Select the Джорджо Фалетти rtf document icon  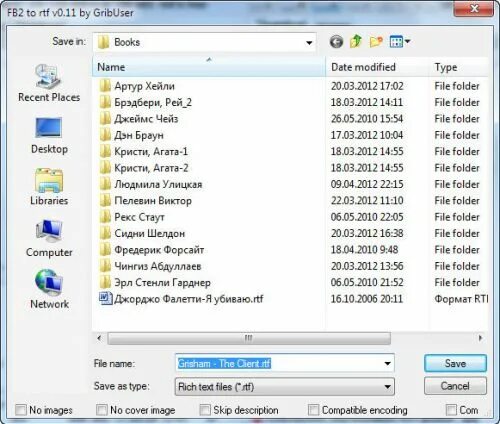(106, 298)
